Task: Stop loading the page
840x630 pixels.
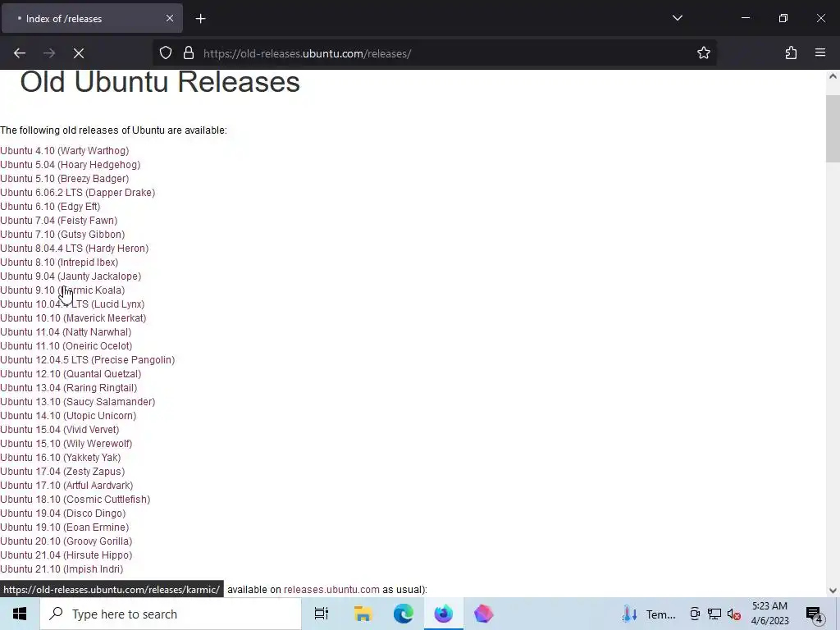Action: (x=78, y=53)
